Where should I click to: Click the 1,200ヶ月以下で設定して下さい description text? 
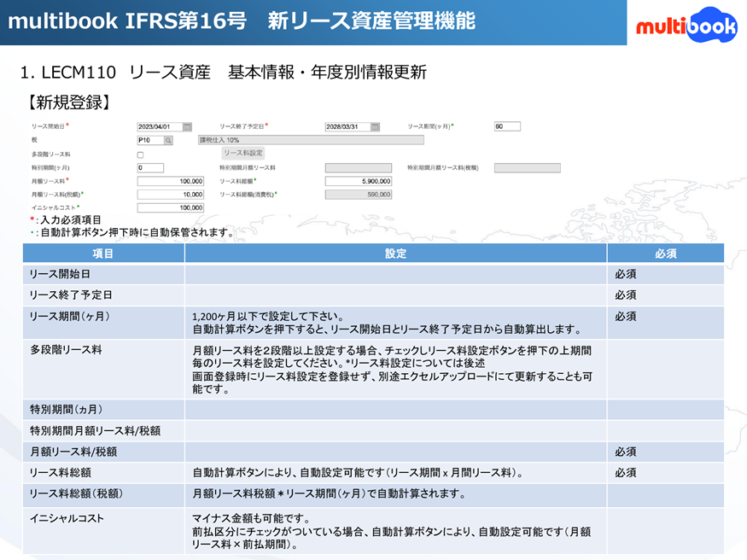coord(268,316)
